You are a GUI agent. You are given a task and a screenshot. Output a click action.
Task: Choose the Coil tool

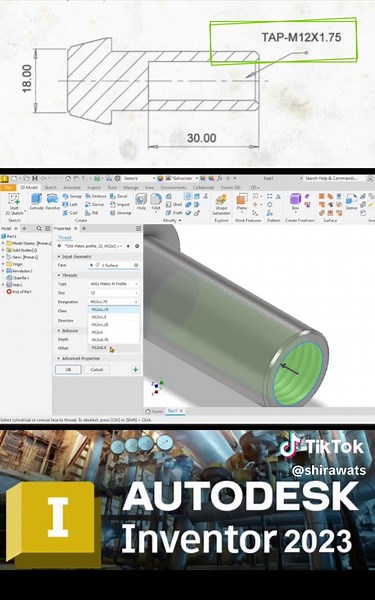[70, 213]
